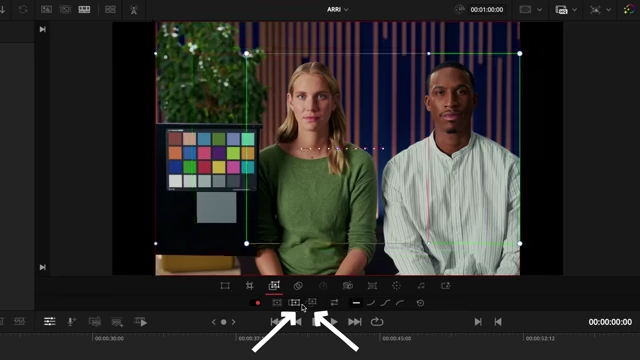This screenshot has width=640, height=360.
Task: Click the 00:00:00:00 timecode field
Action: [610, 322]
